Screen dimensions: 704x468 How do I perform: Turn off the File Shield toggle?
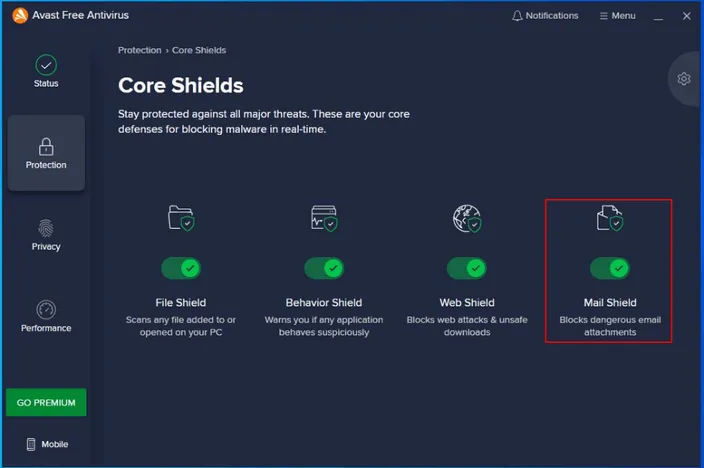click(181, 268)
